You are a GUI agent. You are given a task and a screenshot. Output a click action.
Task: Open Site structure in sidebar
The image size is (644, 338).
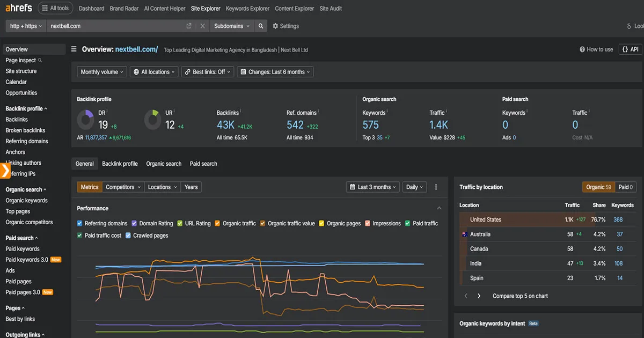tap(21, 71)
